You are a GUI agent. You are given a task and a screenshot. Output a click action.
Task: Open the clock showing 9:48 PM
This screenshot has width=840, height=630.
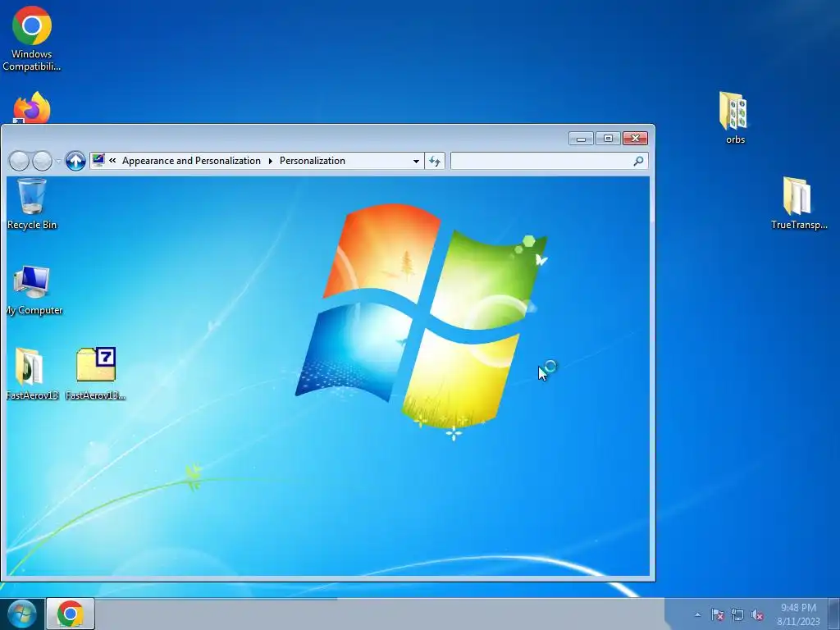[798, 614]
